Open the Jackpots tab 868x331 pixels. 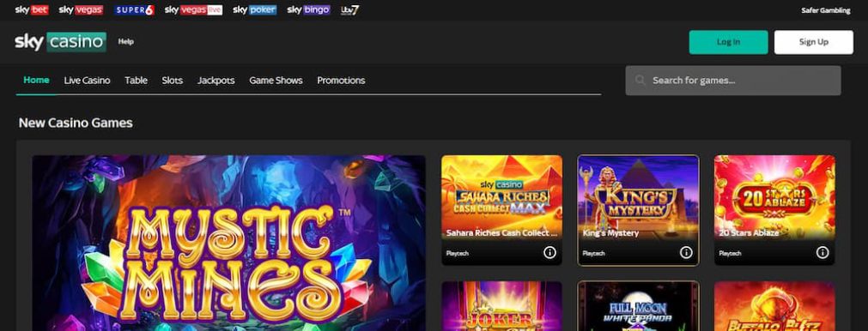click(x=215, y=80)
